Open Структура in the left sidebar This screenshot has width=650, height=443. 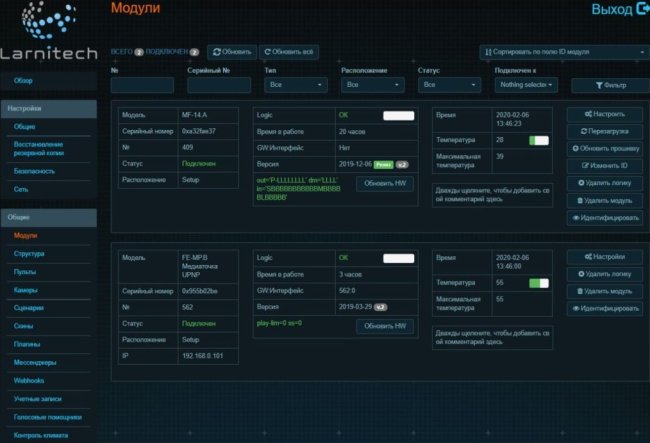[x=29, y=254]
